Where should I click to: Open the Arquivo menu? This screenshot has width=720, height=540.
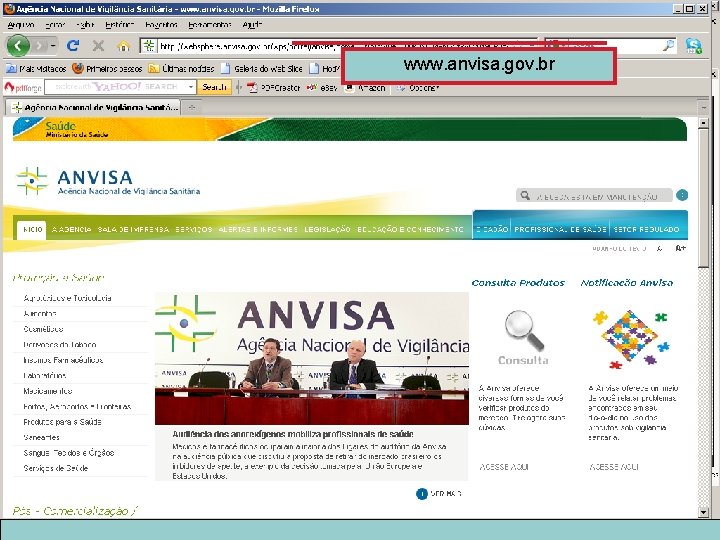coord(21,25)
